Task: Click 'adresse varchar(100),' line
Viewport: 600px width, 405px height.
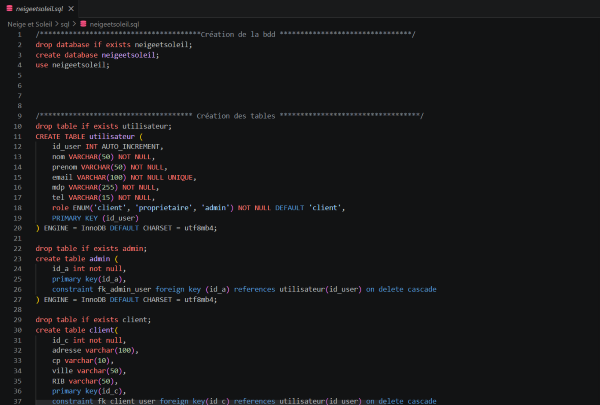Action: [x=95, y=350]
